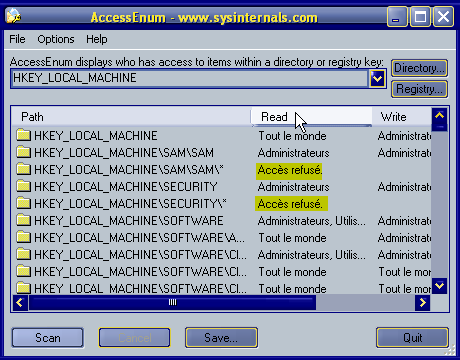Click folder icon of HKEY_LOCAL_MACHINE\SOFTWARE row
460x360 pixels.
point(23,220)
